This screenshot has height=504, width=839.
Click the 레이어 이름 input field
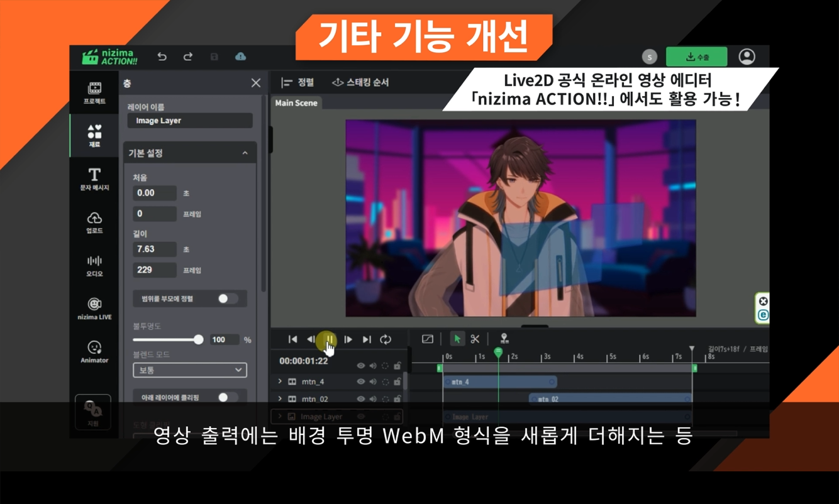(190, 121)
